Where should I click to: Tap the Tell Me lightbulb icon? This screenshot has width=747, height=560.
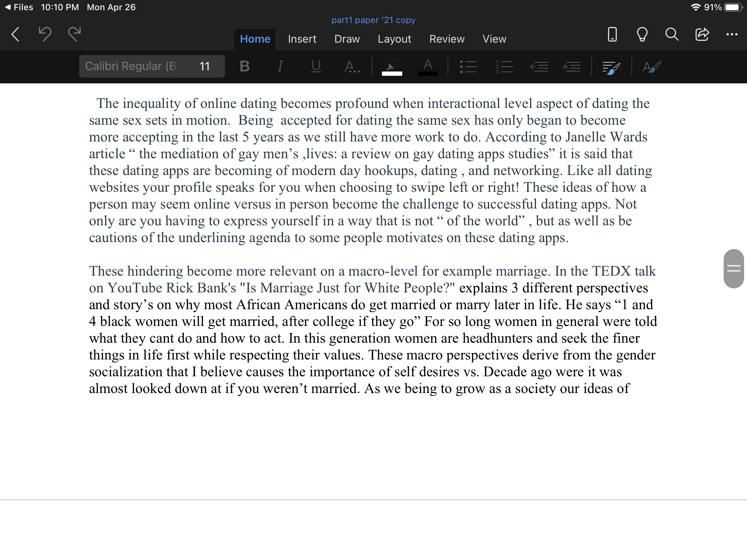[642, 34]
